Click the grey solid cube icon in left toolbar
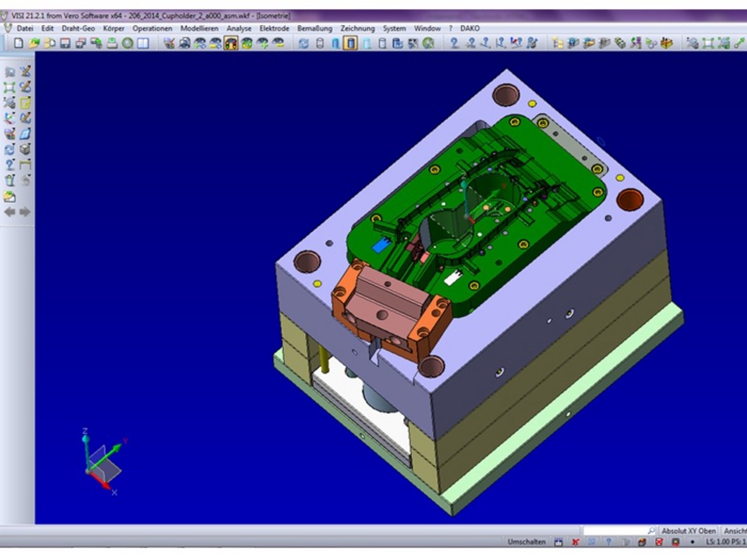747x560 pixels. (x=25, y=150)
